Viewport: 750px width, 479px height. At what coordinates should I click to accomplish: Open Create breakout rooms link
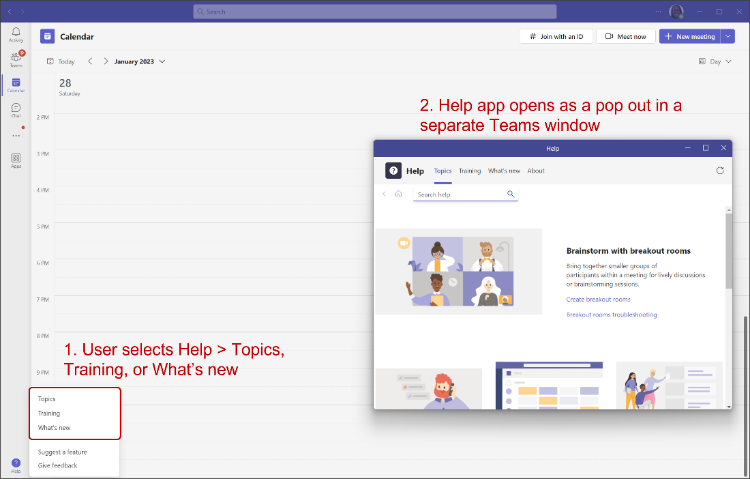(598, 299)
